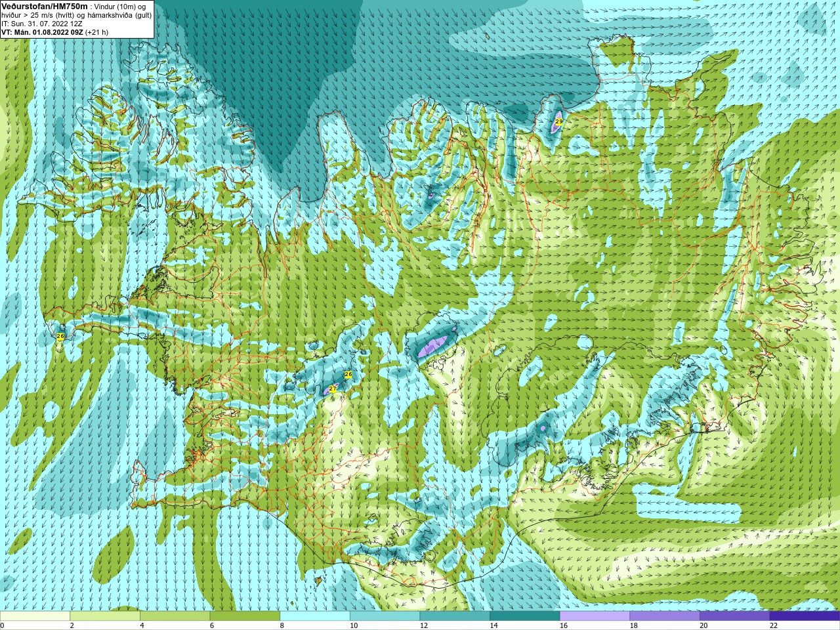Click the legend scale number 6
This screenshot has width=840, height=630.
[x=212, y=625]
